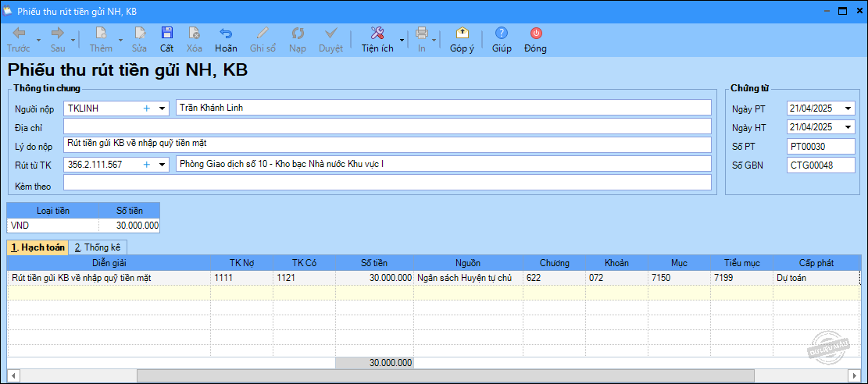Click the Ghi sổ (post) icon
The image size is (868, 384).
263,33
